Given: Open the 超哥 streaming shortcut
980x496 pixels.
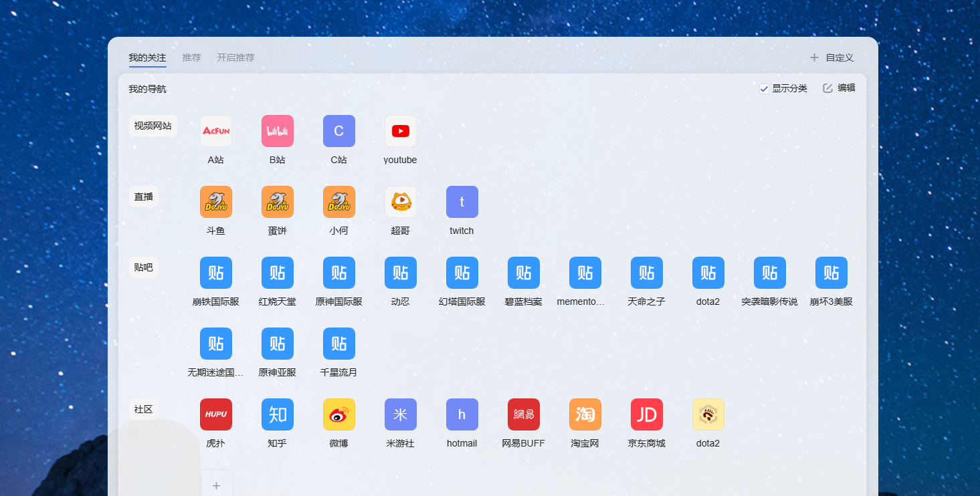Looking at the screenshot, I should pyautogui.click(x=401, y=202).
